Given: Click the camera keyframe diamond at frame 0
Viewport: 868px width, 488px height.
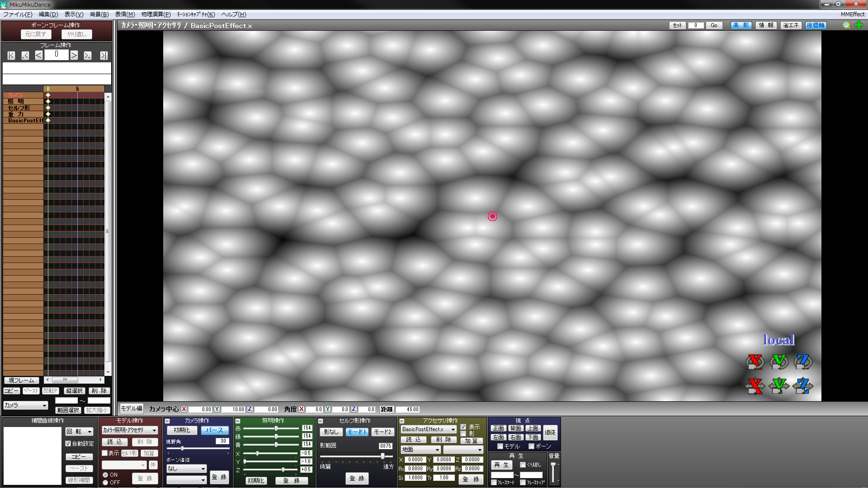Looking at the screenshot, I should [x=48, y=95].
